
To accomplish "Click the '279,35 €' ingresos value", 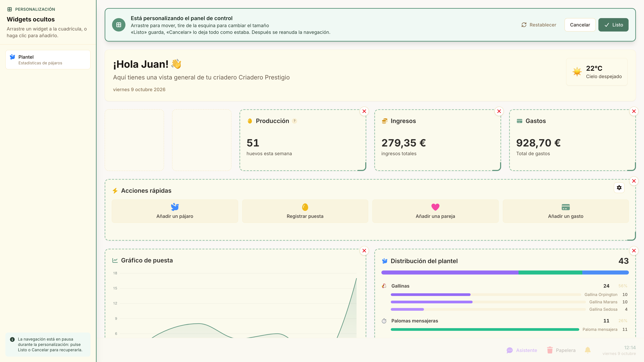I will (404, 143).
